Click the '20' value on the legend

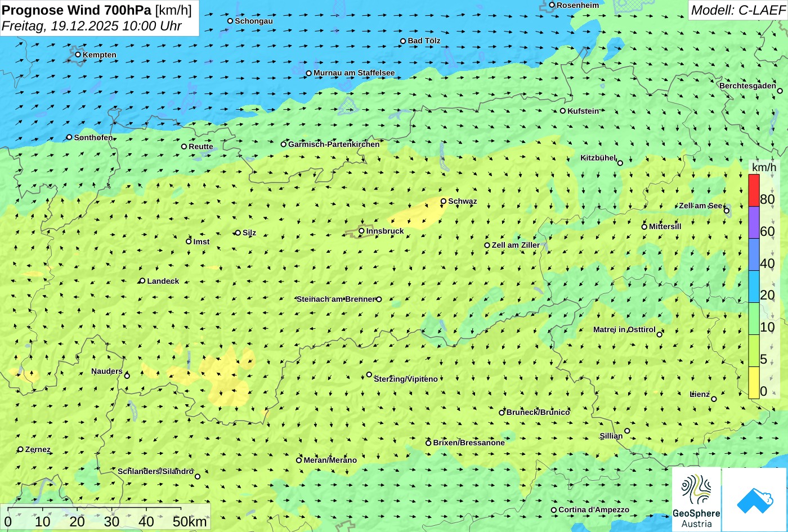coord(767,295)
